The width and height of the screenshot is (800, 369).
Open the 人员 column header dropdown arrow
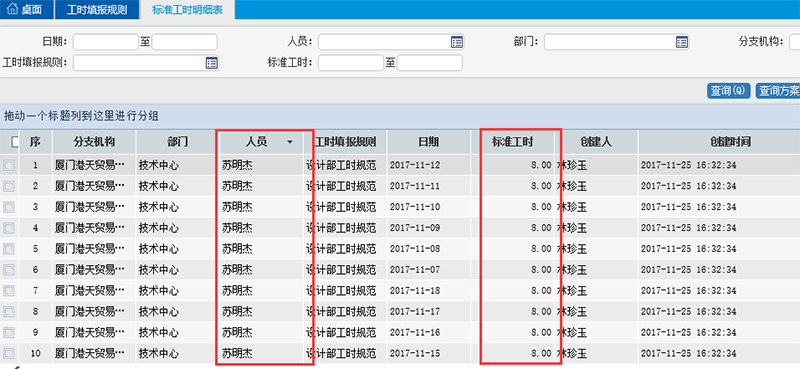pos(290,142)
